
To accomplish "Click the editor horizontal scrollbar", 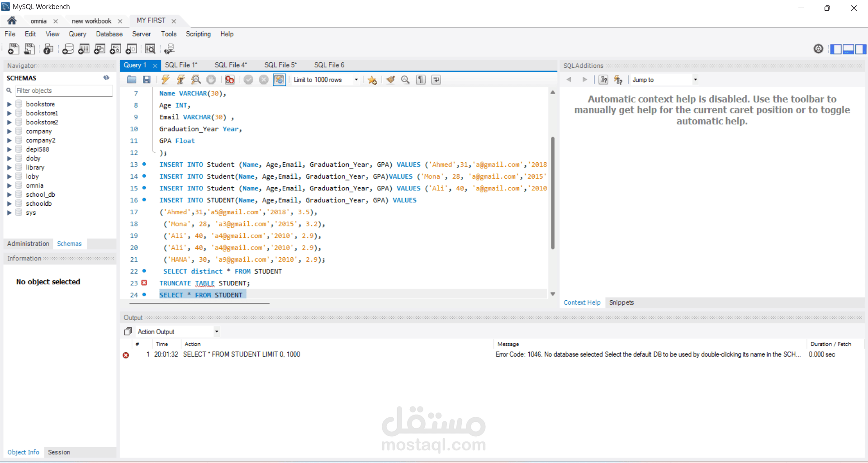I will coord(199,303).
